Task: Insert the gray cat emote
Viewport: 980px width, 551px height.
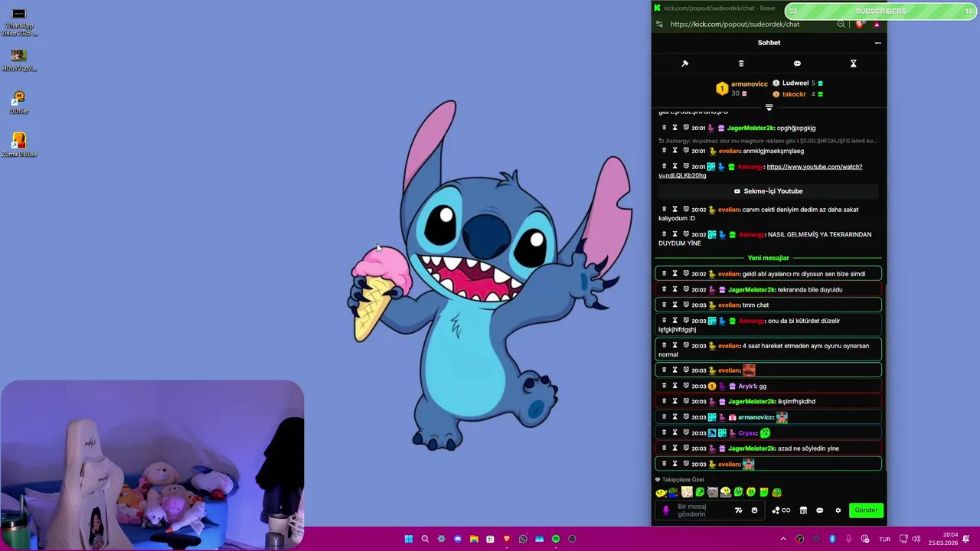Action: (x=713, y=492)
